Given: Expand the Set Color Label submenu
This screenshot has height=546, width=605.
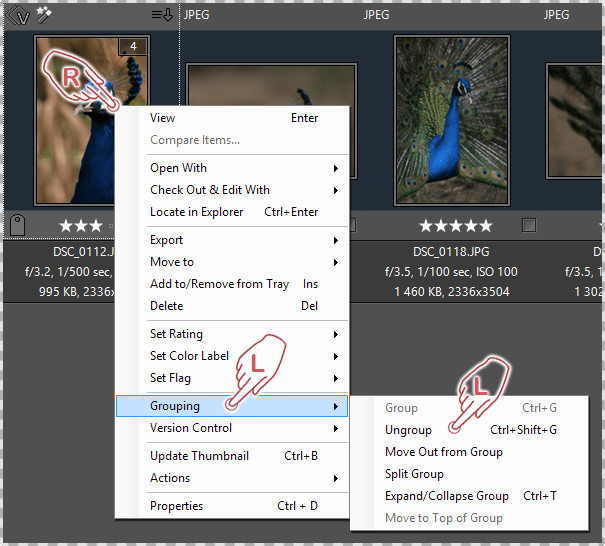Looking at the screenshot, I should point(233,356).
